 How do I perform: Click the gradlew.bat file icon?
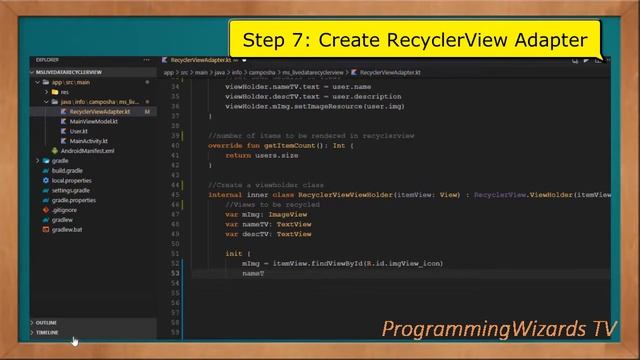pos(46,230)
